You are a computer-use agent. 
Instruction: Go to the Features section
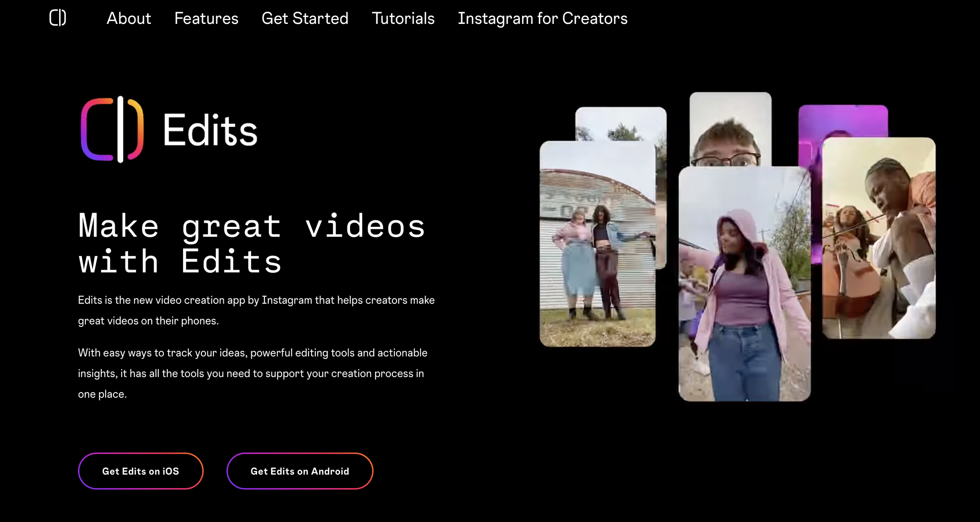(206, 18)
